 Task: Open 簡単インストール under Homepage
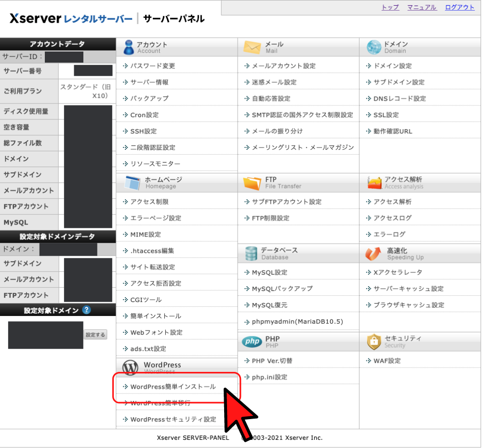click(156, 316)
